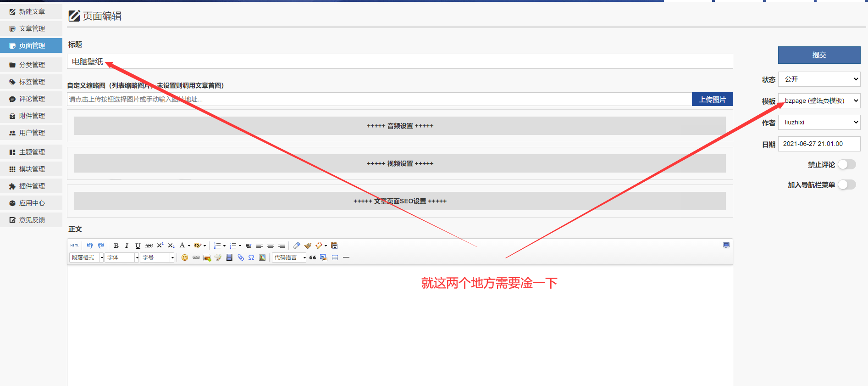Click the 上传图片 upload button
This screenshot has width=868, height=386.
tap(712, 99)
